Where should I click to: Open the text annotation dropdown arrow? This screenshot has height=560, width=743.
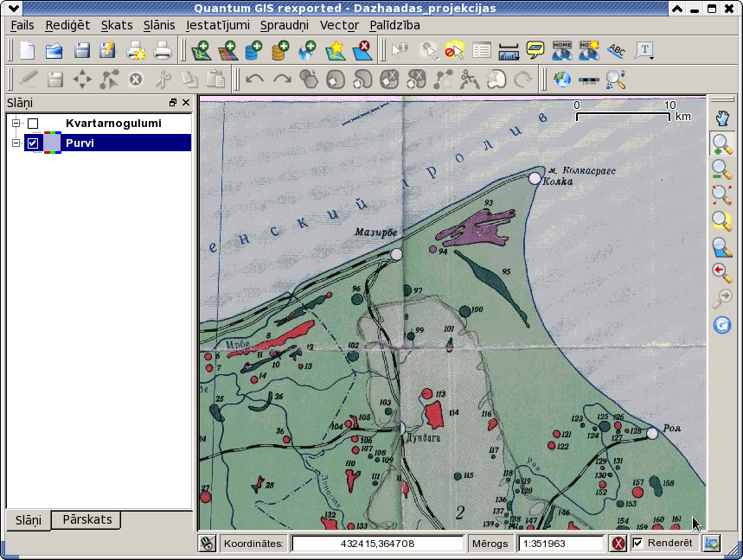652,58
